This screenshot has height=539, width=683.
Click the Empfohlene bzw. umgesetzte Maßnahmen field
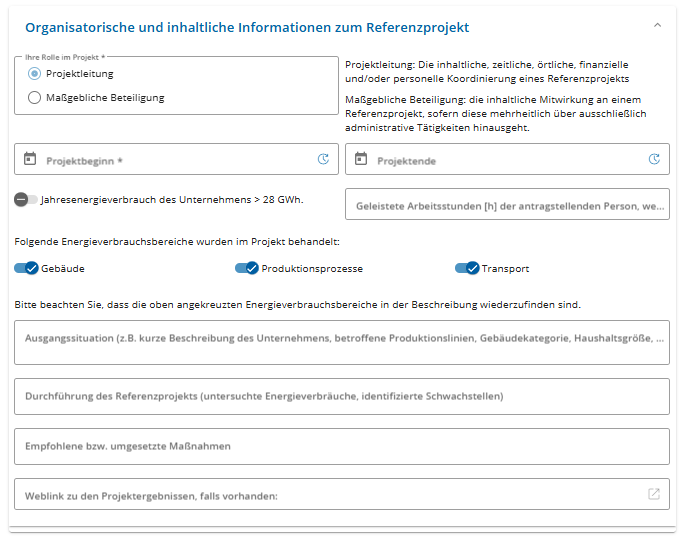coord(342,446)
